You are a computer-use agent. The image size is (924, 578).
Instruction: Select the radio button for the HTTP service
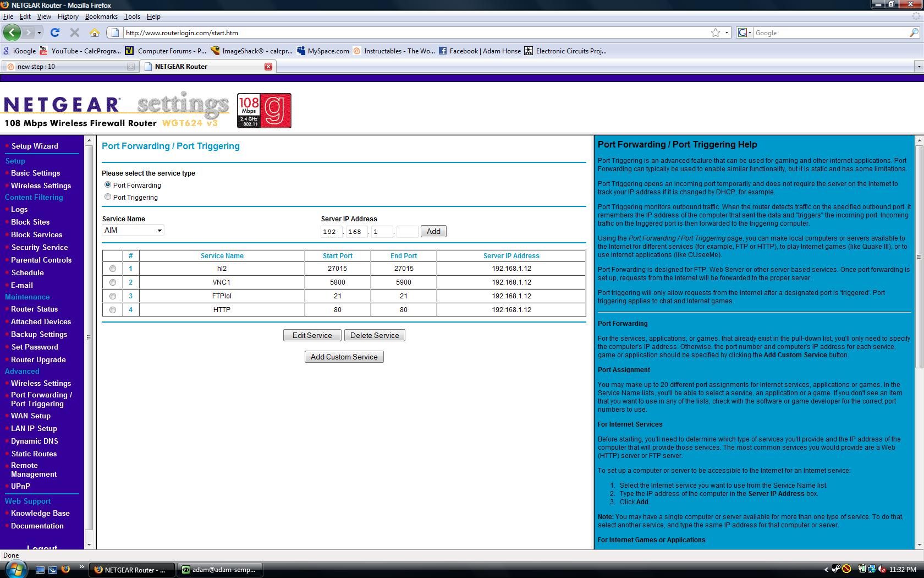[x=113, y=310]
